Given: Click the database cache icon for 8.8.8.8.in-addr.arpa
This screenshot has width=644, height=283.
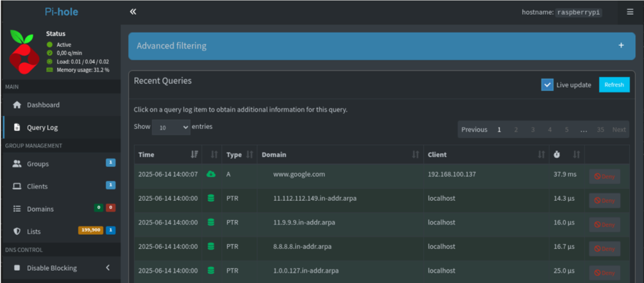Looking at the screenshot, I should [211, 246].
